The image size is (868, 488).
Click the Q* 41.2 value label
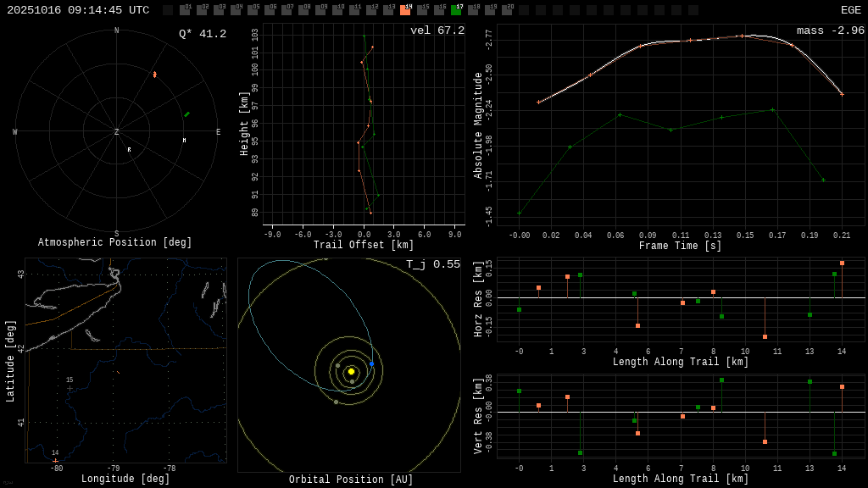click(x=202, y=34)
